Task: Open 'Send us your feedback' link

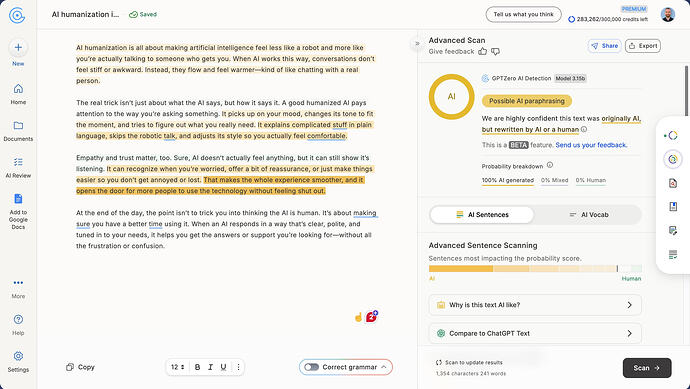Action: [591, 145]
